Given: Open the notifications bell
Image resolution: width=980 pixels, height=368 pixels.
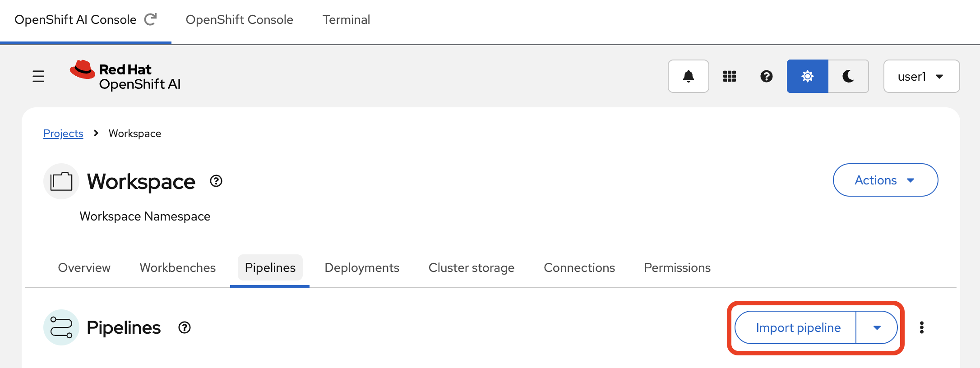Looking at the screenshot, I should (x=688, y=76).
